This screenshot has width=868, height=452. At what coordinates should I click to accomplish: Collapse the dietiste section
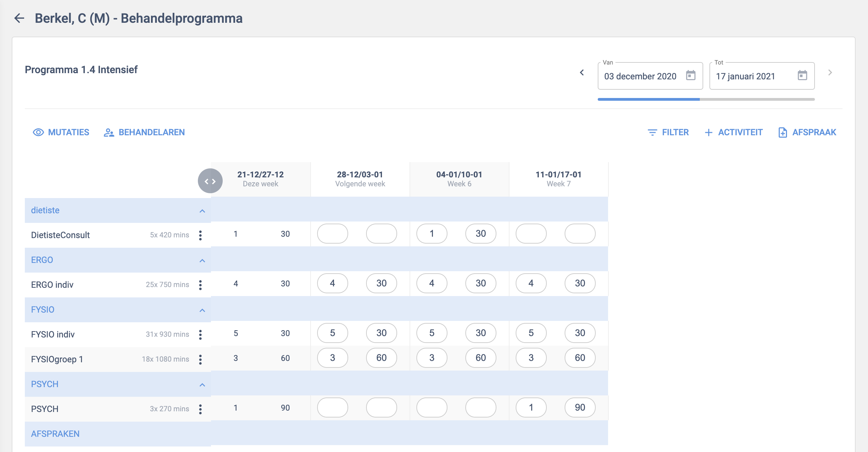[x=202, y=211]
